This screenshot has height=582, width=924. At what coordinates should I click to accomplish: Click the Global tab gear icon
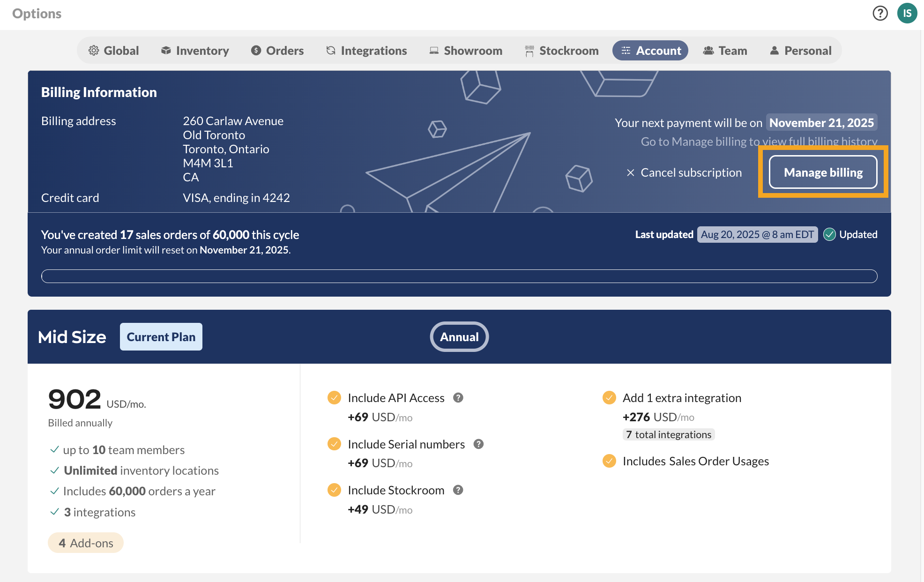[x=94, y=50]
